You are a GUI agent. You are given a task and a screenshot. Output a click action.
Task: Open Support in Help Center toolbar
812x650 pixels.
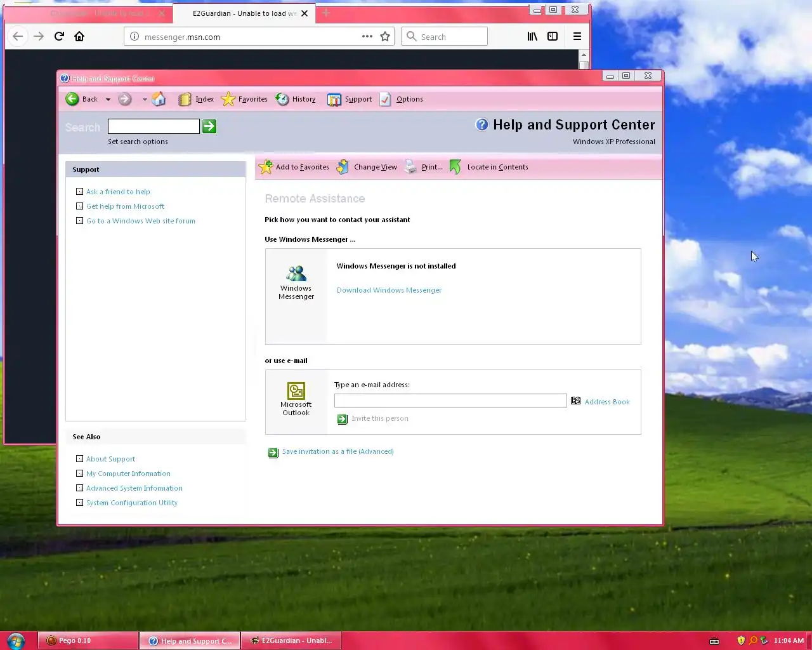coord(350,99)
